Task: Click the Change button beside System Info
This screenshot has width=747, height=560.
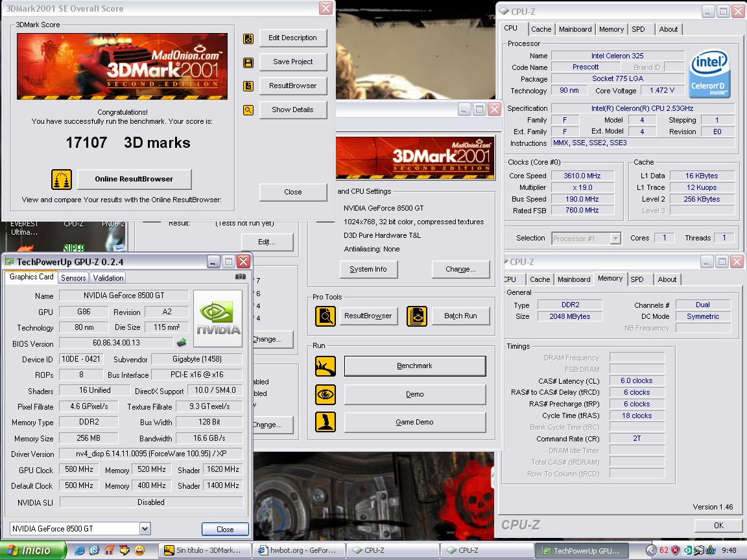Action: click(x=460, y=269)
